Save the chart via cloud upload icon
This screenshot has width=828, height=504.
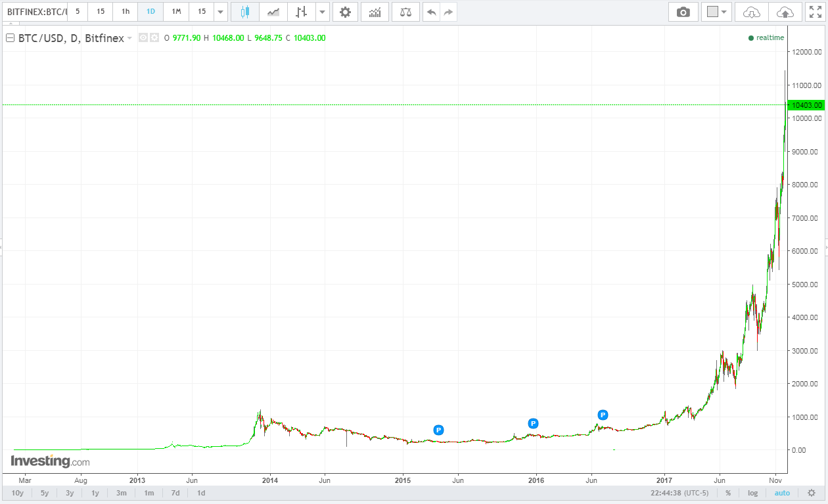[785, 12]
